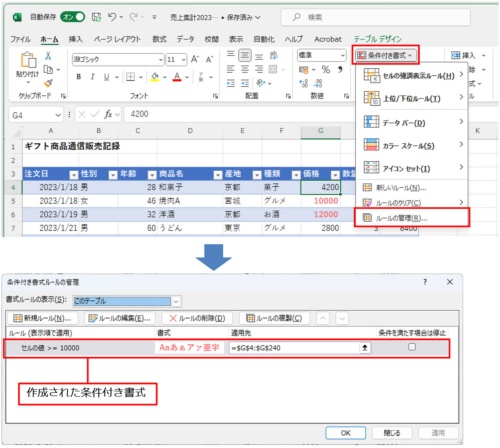Image resolution: width=500 pixels, height=448 pixels.
Task: Select the format painter brush
Action: (x=49, y=83)
